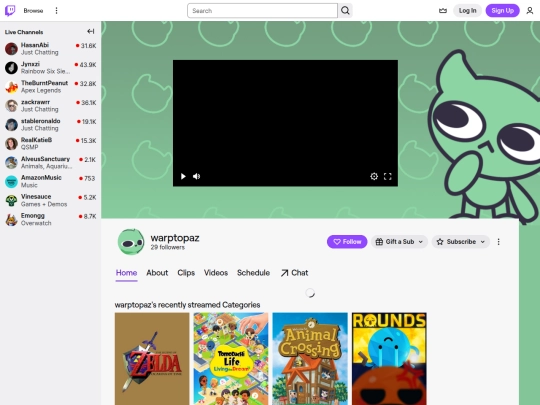Open Jynxzi avatar in Live Channels
Viewport: 540px width, 405px height.
pyautogui.click(x=11, y=68)
